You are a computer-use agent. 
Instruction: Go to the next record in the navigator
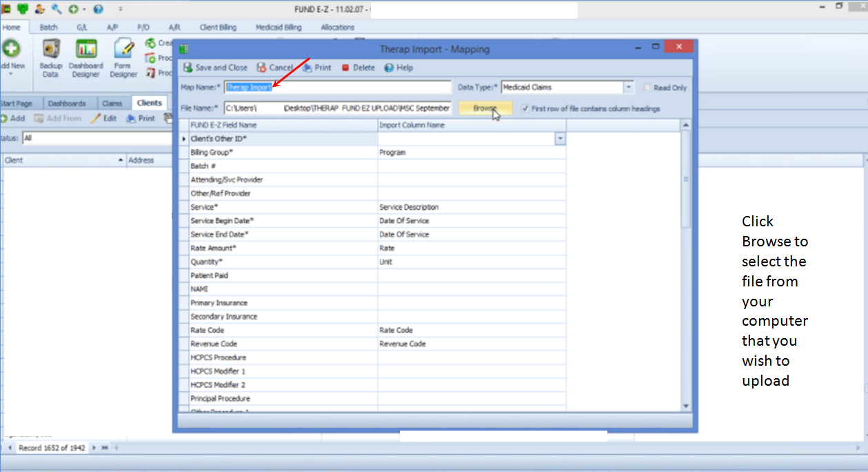click(x=94, y=448)
